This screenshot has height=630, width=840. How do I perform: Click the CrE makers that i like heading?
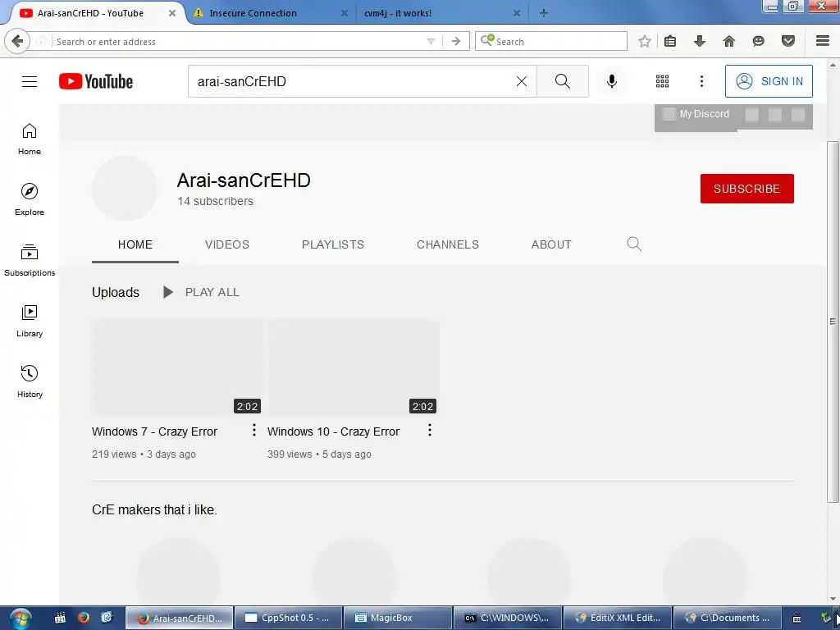tap(154, 510)
